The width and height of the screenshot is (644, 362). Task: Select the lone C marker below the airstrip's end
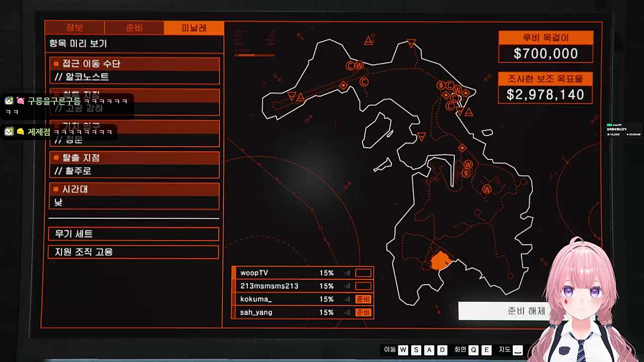(x=364, y=81)
